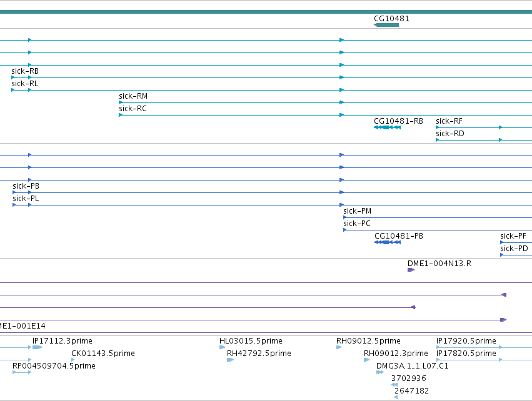Viewport: 532px width, 401px height.
Task: Select the sick-PD protein label
Action: point(514,249)
